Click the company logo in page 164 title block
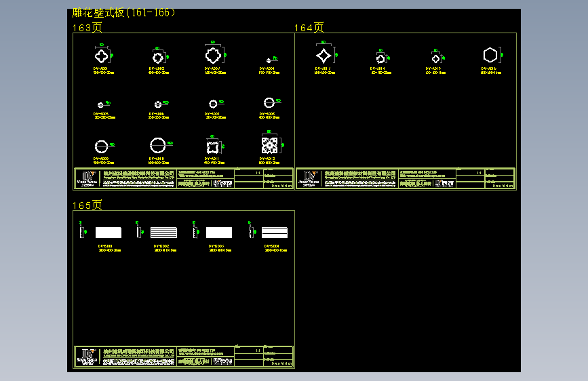This screenshot has width=588, height=381. click(309, 179)
